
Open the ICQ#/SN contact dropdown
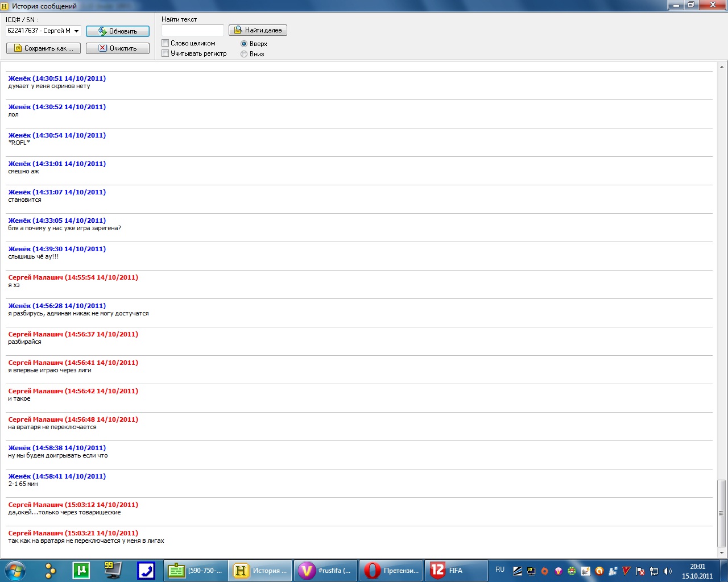pos(44,31)
